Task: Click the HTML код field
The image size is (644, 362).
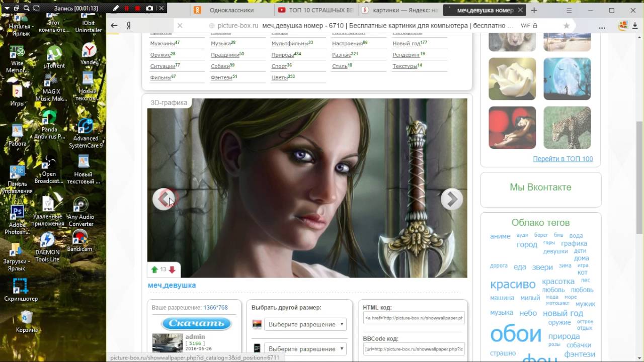Action: tap(414, 318)
